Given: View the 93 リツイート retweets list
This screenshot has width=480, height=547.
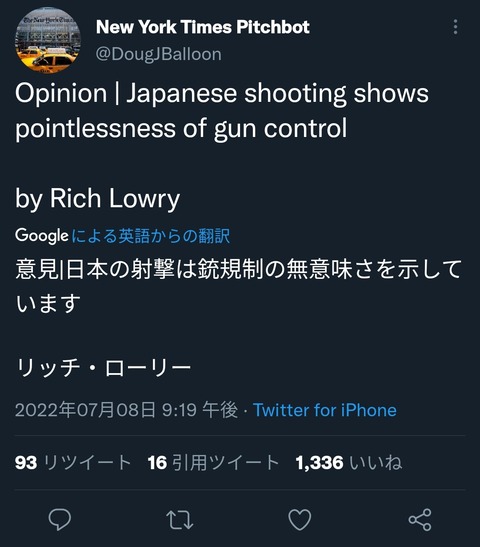Looking at the screenshot, I should pos(73,463).
